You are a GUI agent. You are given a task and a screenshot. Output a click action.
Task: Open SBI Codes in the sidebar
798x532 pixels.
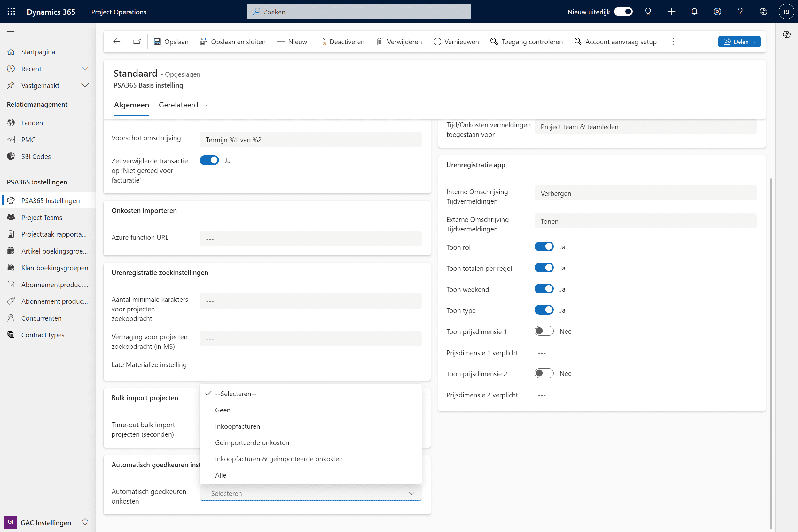click(x=48, y=156)
